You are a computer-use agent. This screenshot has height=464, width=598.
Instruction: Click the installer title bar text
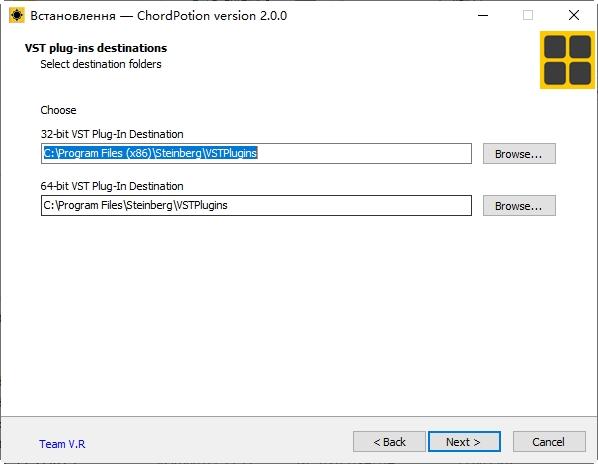[159, 16]
